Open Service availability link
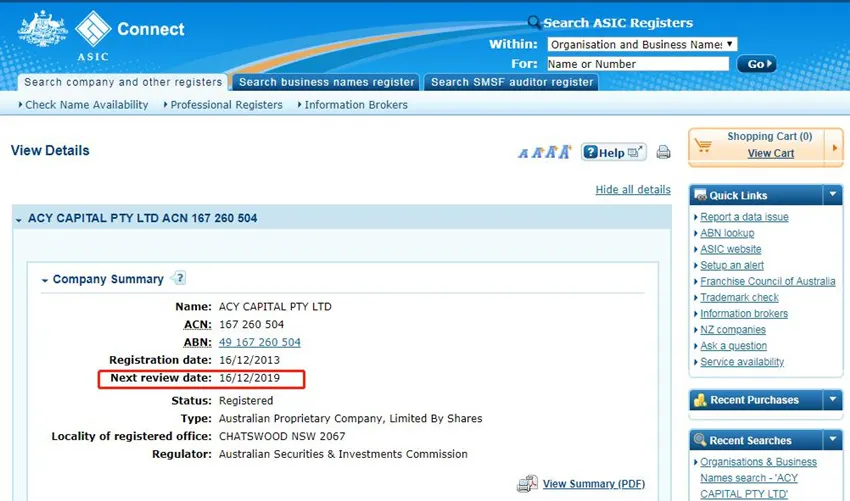Viewport: 850px width, 501px height. click(x=742, y=362)
